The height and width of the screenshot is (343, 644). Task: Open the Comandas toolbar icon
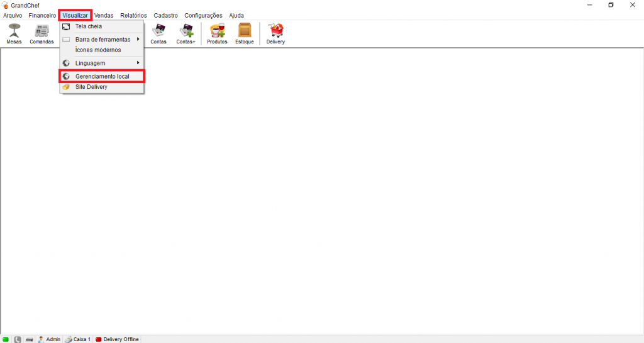click(x=42, y=33)
